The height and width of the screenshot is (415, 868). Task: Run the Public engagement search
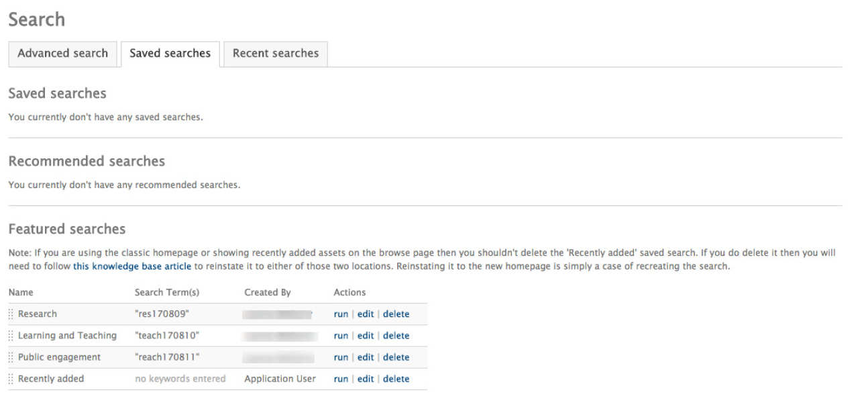341,357
